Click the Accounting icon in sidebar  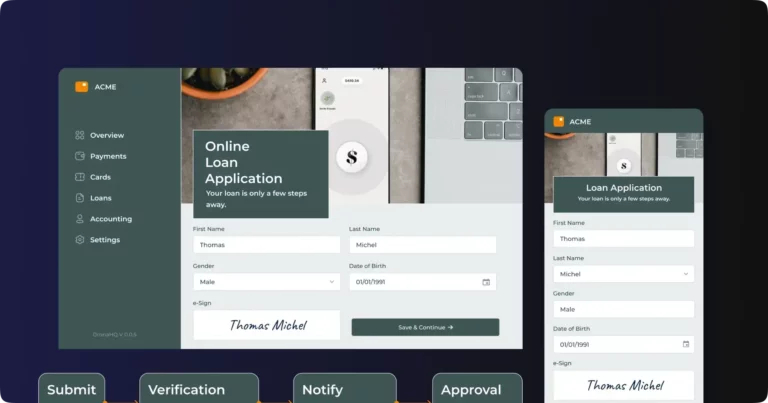pyautogui.click(x=80, y=219)
